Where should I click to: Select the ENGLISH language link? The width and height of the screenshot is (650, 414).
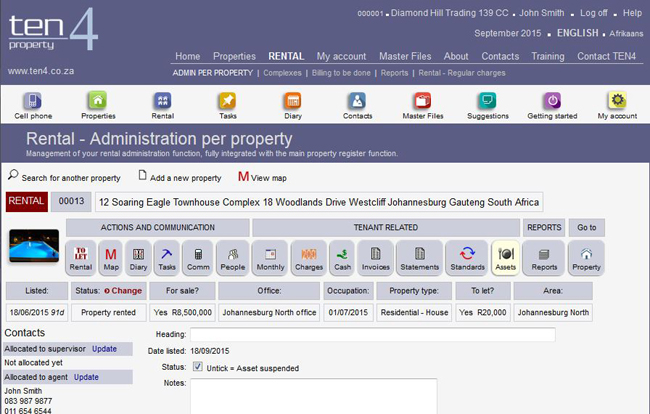click(577, 33)
